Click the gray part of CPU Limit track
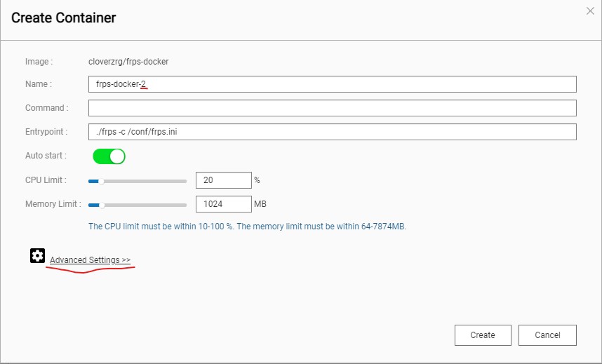This screenshot has width=602, height=364. click(145, 181)
